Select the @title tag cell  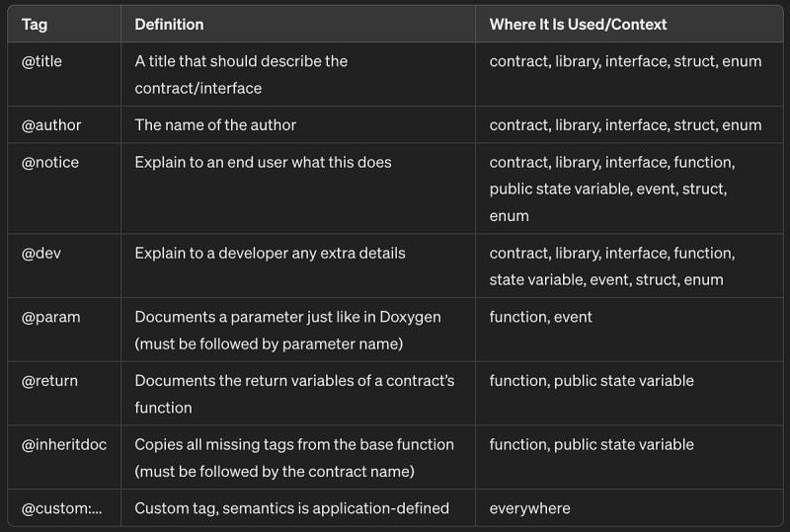[x=41, y=61]
